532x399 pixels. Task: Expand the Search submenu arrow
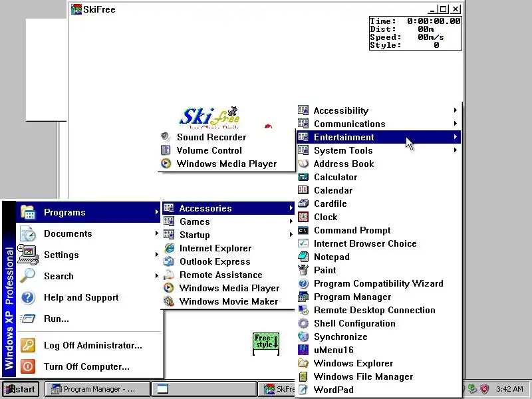pos(156,275)
